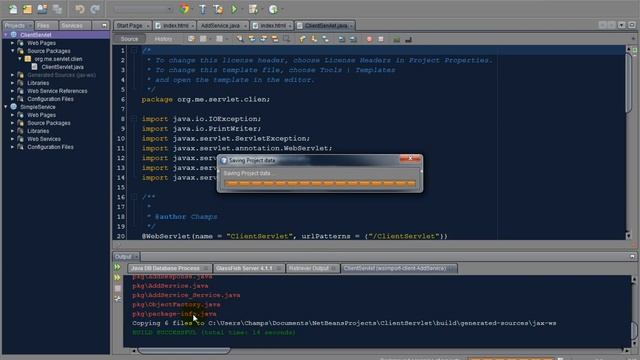The image size is (640, 360).
Task: Click the status bar progress indicator
Action: click(511, 358)
